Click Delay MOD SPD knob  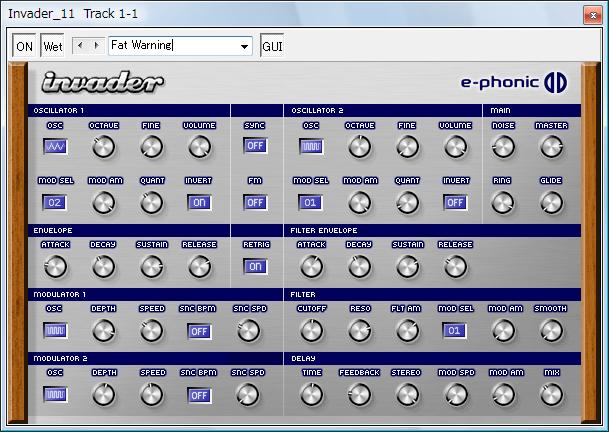[x=456, y=395]
